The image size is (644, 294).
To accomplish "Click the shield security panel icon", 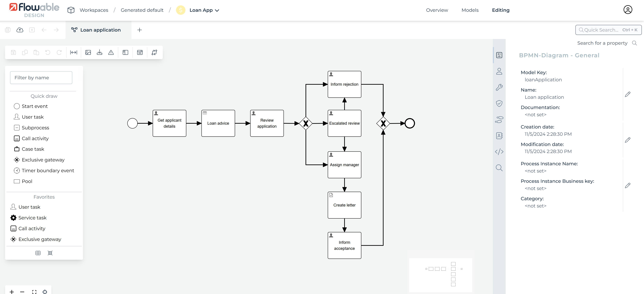I will pyautogui.click(x=499, y=103).
